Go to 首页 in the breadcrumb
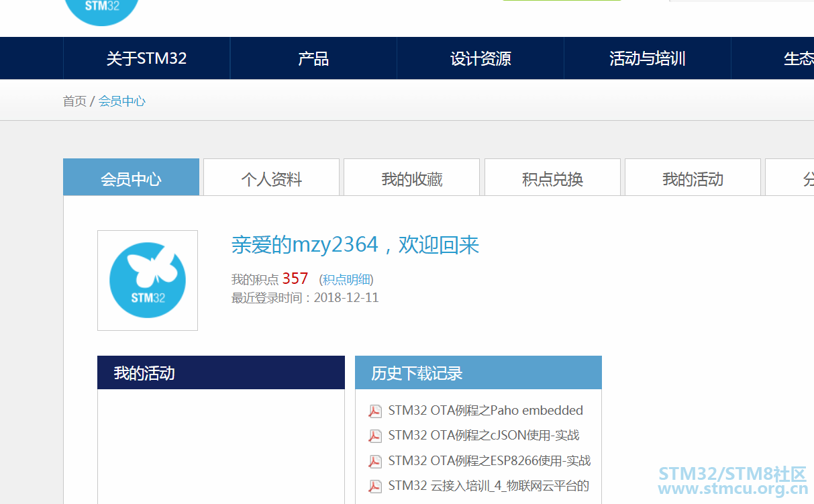The height and width of the screenshot is (504, 814). coord(74,101)
